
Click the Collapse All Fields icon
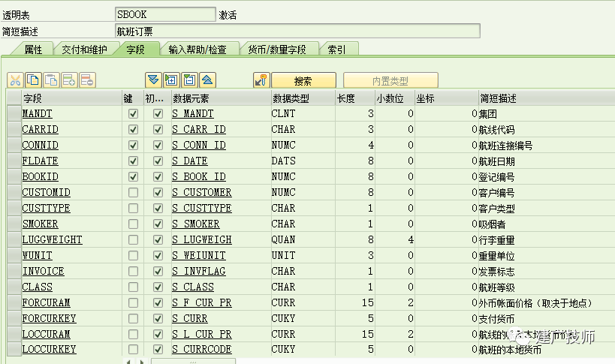tap(207, 80)
